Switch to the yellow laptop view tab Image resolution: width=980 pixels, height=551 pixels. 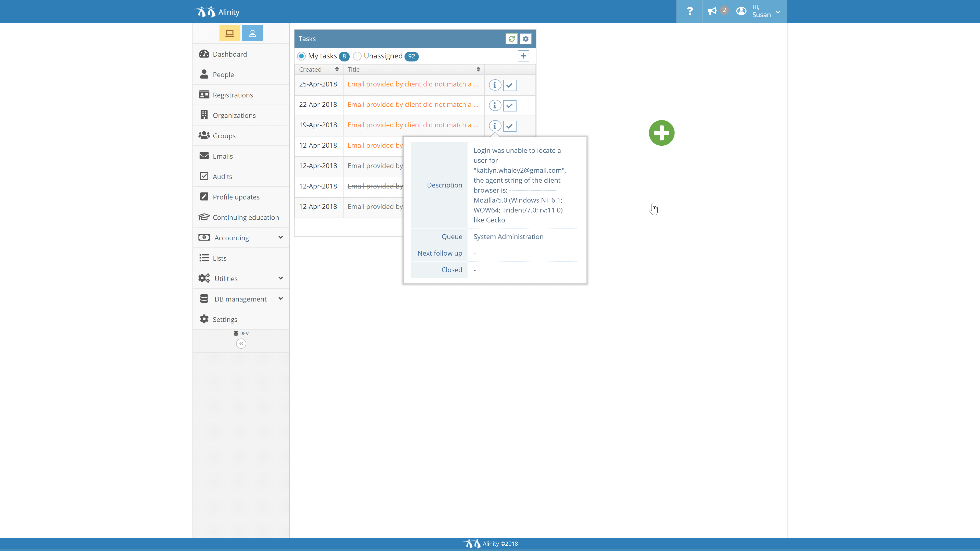(230, 33)
